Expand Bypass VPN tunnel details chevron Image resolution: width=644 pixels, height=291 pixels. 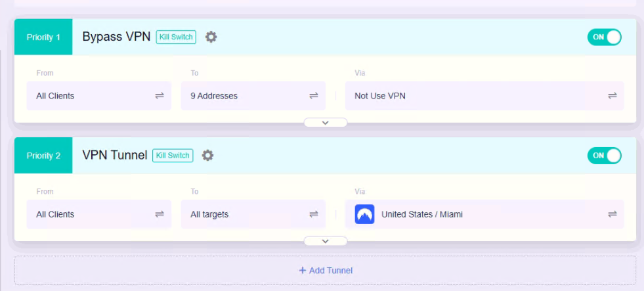click(x=325, y=122)
